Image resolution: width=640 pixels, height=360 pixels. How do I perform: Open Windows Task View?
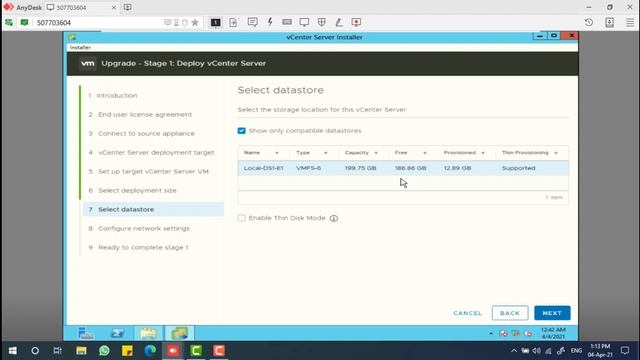[58, 351]
